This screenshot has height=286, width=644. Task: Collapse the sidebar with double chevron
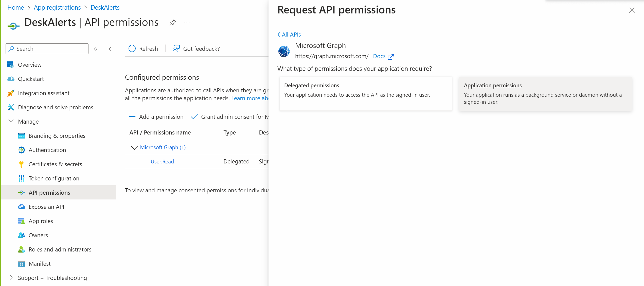[x=109, y=49]
